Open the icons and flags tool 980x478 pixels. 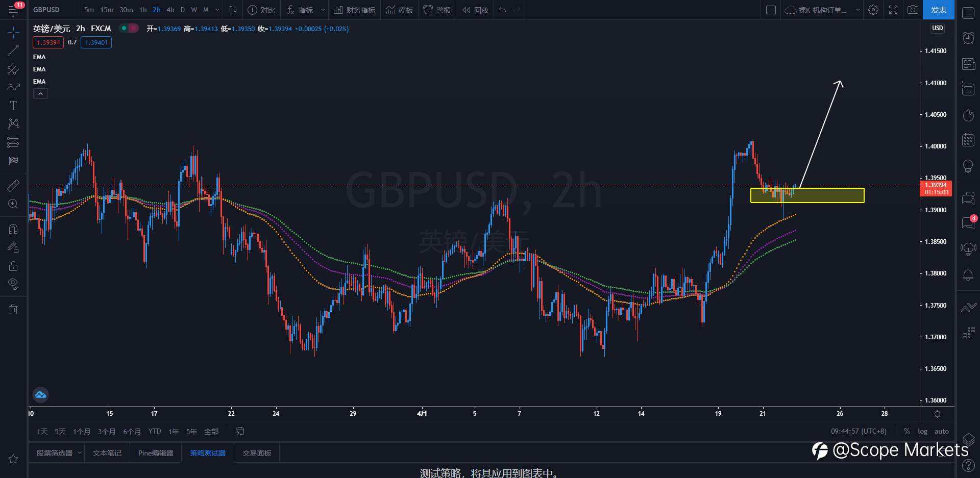coord(13,161)
